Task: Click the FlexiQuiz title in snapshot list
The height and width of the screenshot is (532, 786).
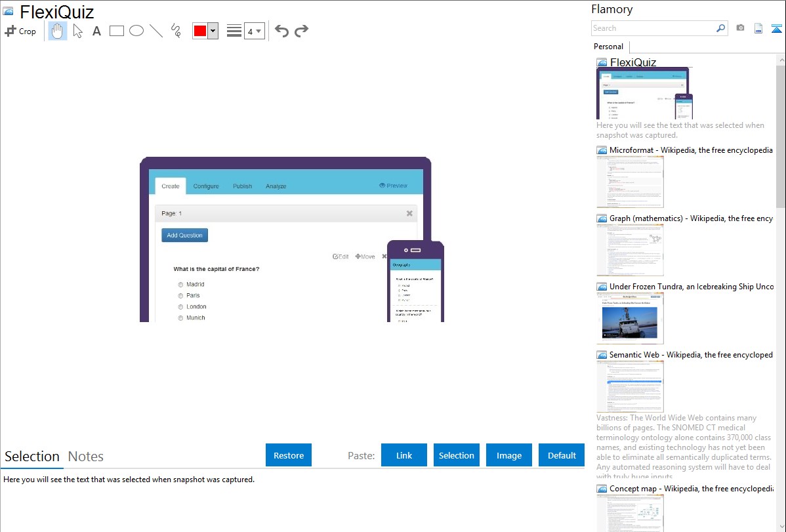Action: pos(633,62)
